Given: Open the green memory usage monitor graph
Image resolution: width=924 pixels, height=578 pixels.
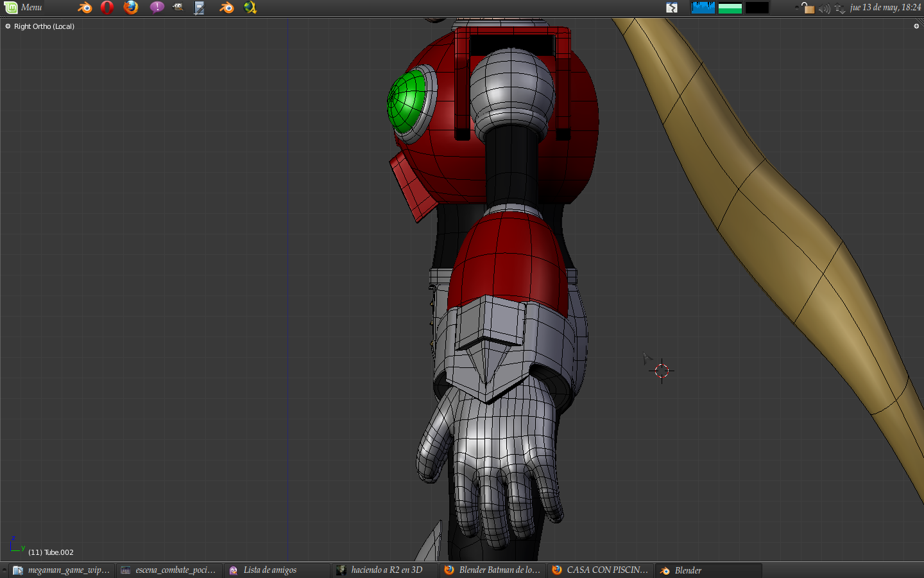Looking at the screenshot, I should click(x=730, y=8).
